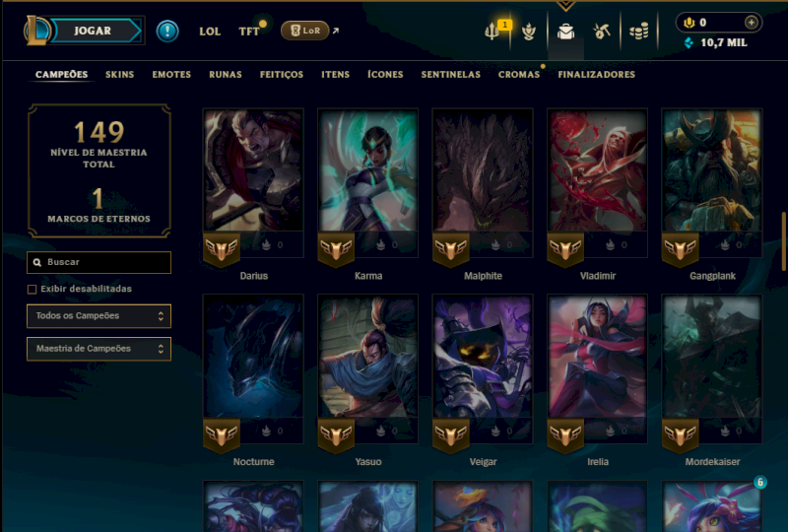Switch to the SKINS tab

(x=119, y=75)
